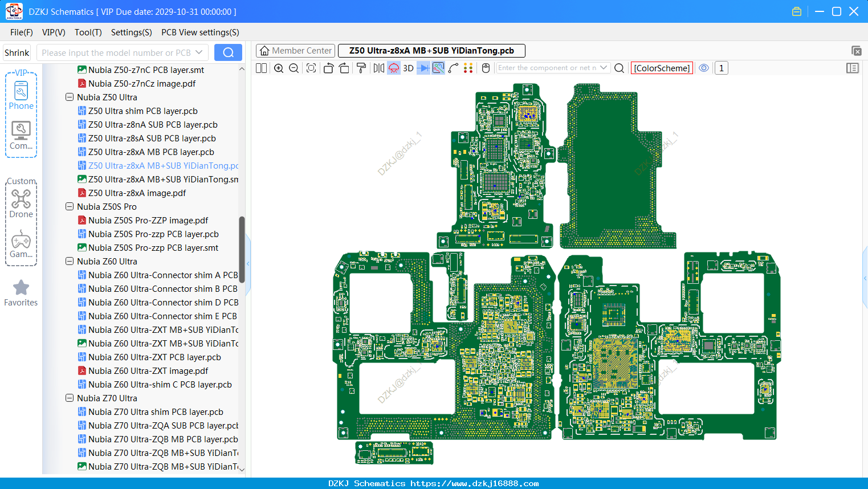Open Nubia Z70 Ultra shim PCB layer.pcb
The height and width of the screenshot is (489, 868).
click(x=150, y=412)
